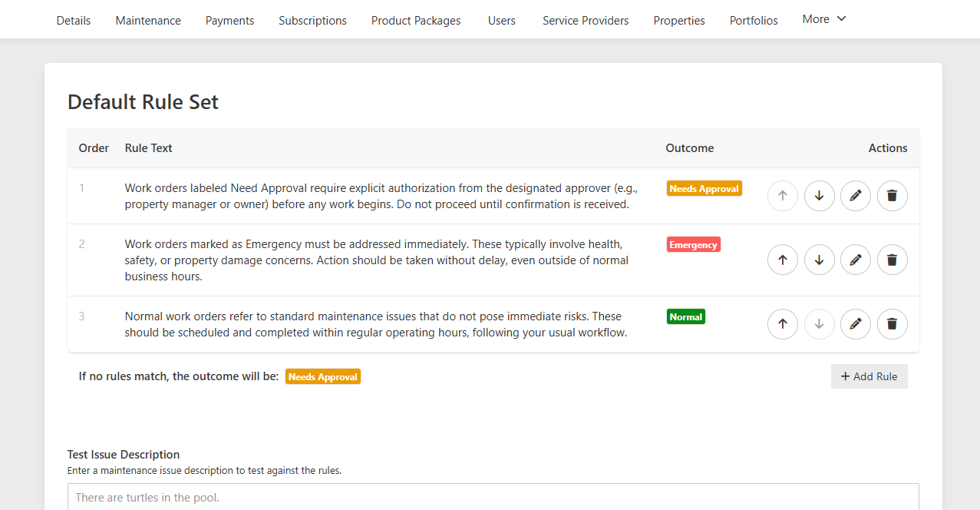Move the Emergency rule up
The height and width of the screenshot is (510, 980).
pos(783,260)
